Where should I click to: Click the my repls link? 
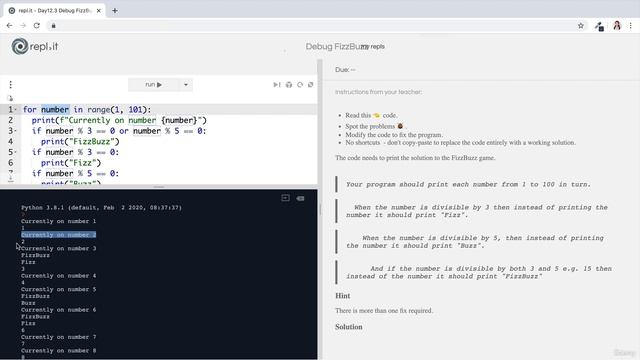373,47
